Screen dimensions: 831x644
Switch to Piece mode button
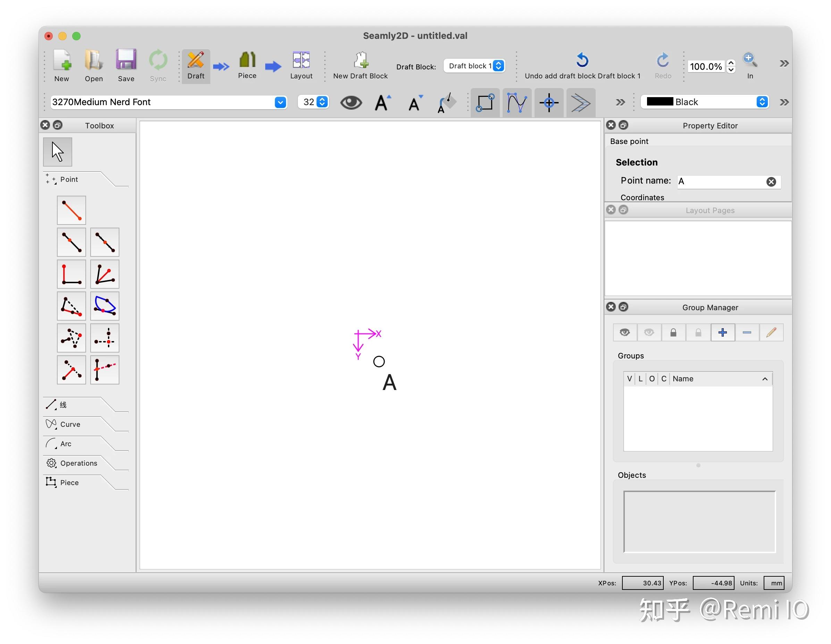tap(247, 65)
